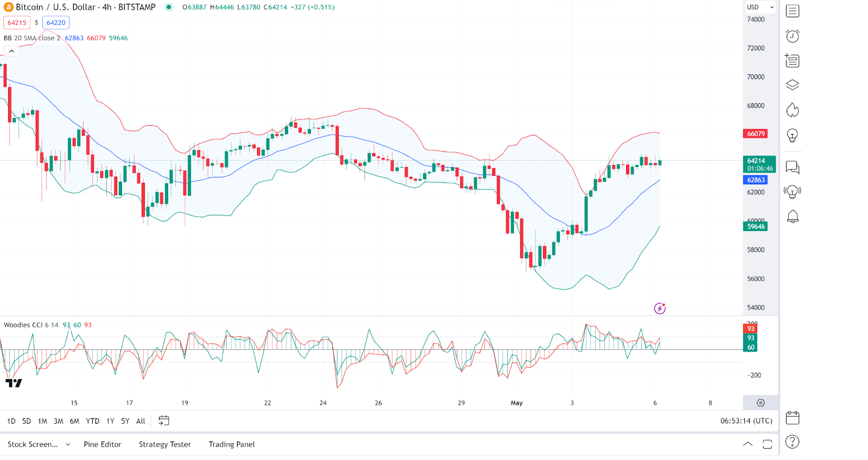Open the Idea streams broadcasting bulb icon

point(793,191)
